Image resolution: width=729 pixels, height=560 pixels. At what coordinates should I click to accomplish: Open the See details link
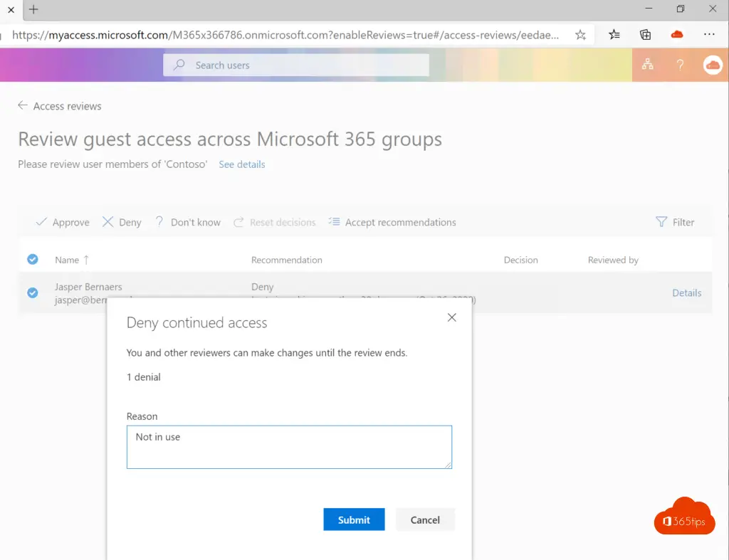click(242, 164)
